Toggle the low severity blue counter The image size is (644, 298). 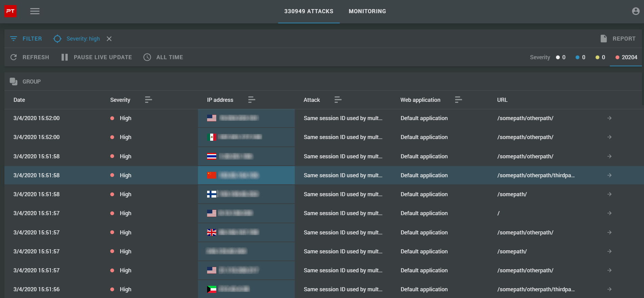point(580,57)
